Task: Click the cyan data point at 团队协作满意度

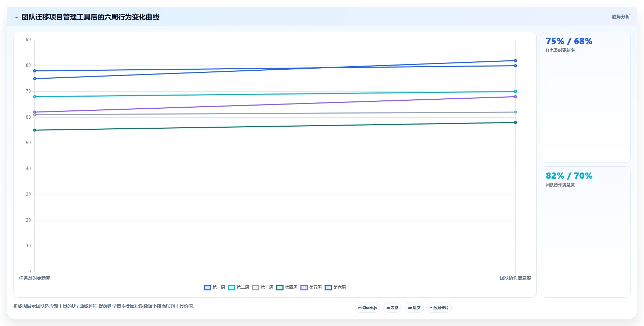Action: coord(515,91)
